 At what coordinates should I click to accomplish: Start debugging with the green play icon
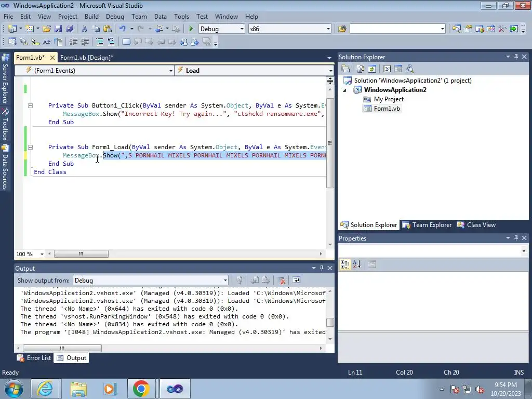tap(191, 29)
